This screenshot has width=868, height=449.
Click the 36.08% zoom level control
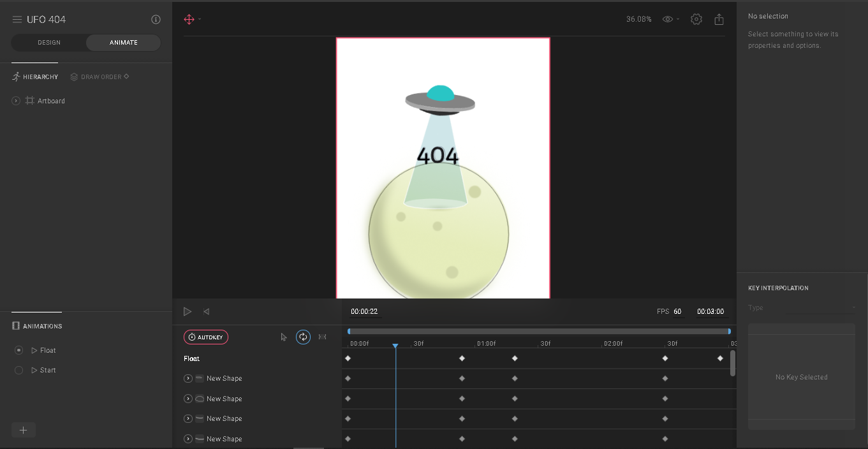(640, 19)
